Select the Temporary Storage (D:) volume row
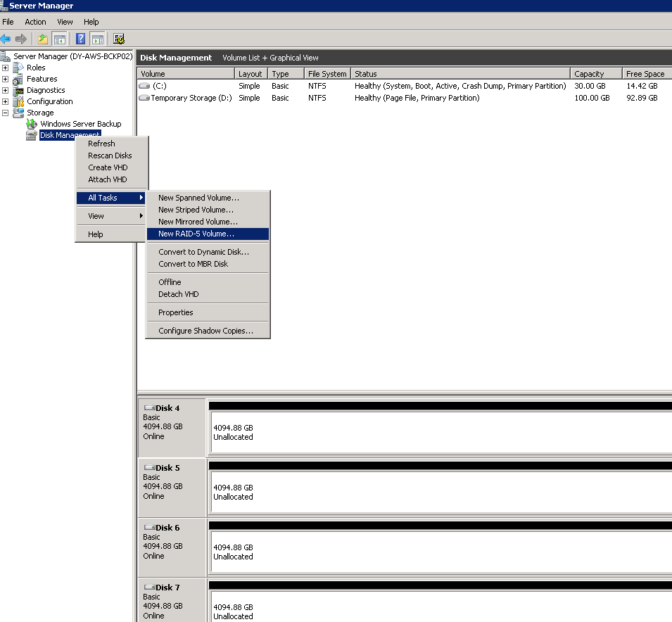 [191, 98]
